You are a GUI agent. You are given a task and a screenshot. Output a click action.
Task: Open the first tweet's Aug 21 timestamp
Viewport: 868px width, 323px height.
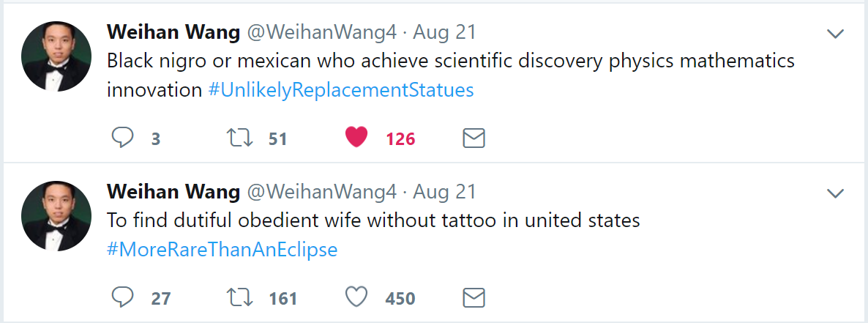click(x=444, y=33)
